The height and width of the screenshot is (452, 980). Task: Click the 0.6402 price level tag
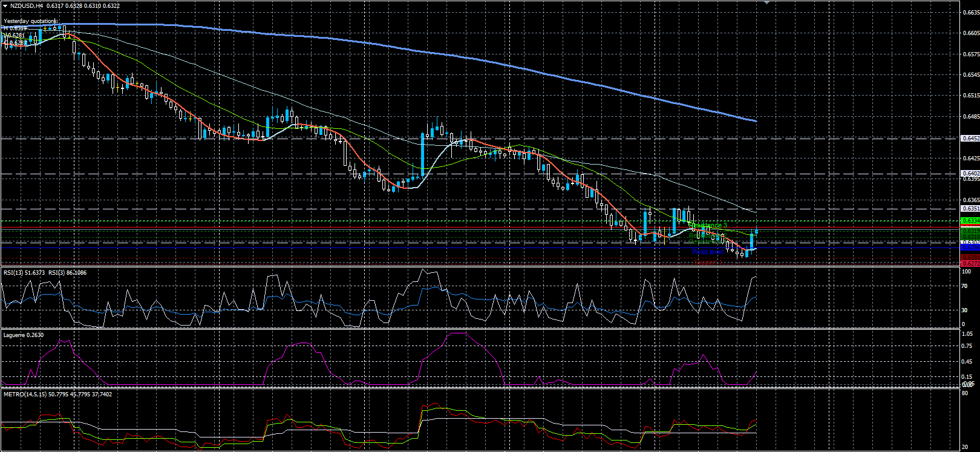click(x=970, y=174)
